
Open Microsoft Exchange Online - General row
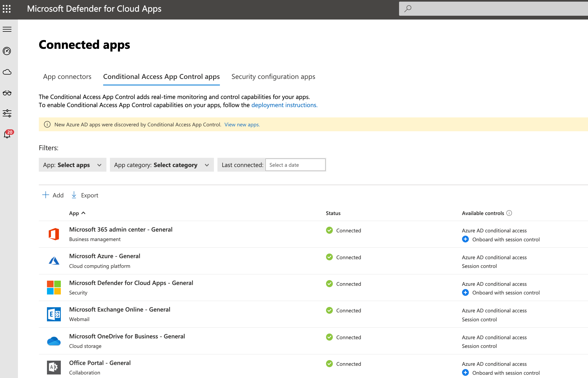[313, 314]
